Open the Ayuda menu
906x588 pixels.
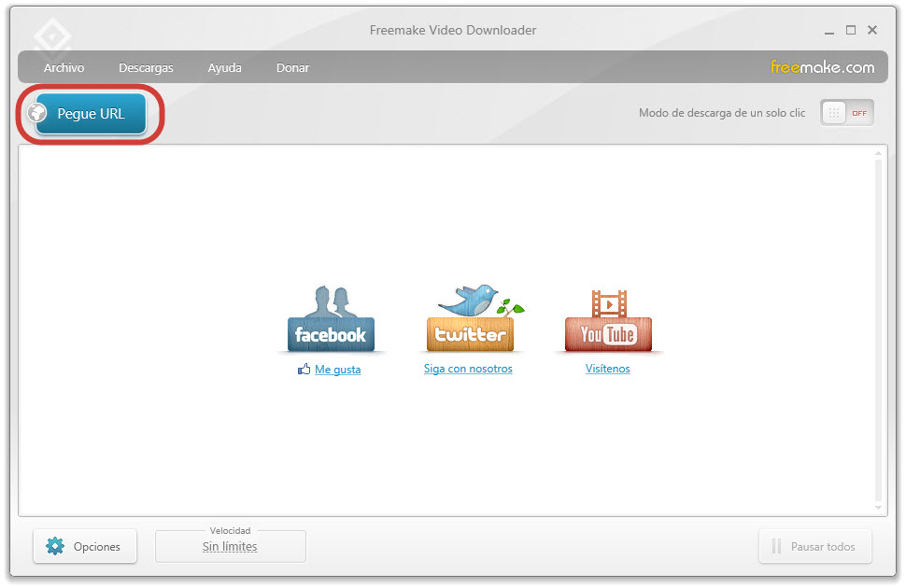click(224, 67)
